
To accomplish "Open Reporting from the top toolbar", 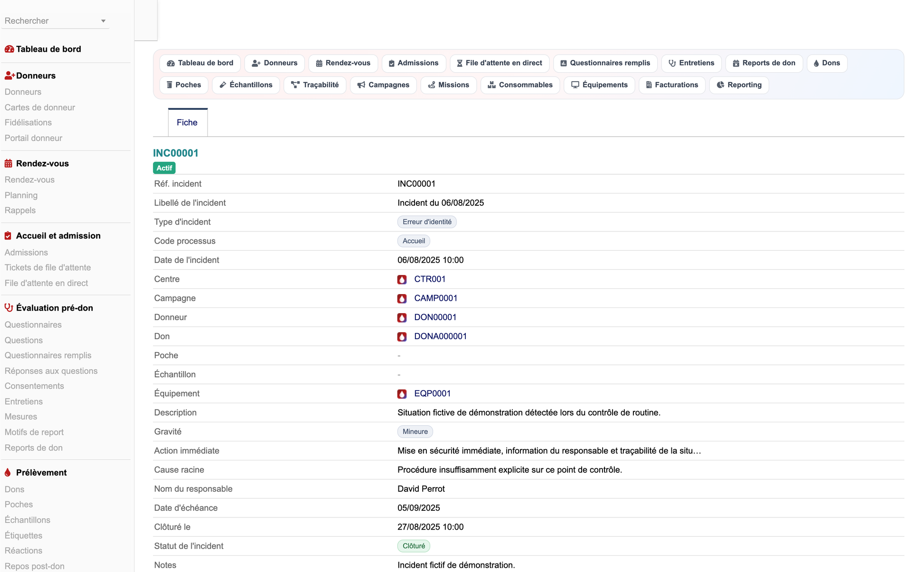I will 739,85.
